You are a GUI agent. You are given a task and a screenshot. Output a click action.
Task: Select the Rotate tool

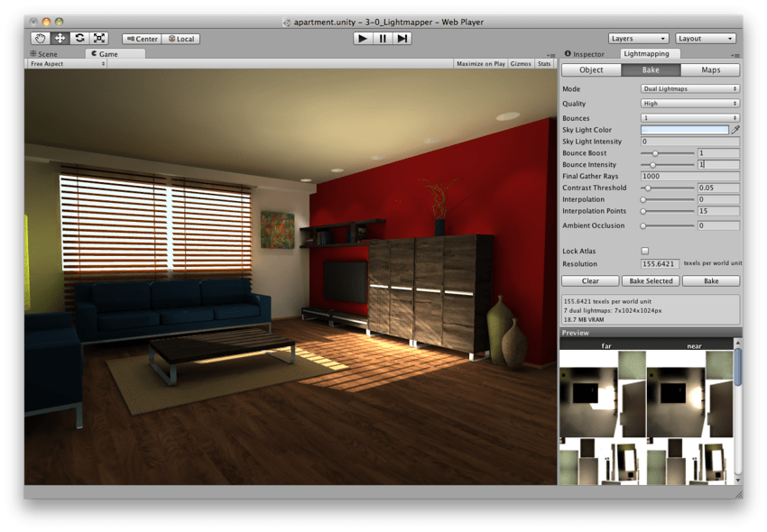tap(79, 38)
